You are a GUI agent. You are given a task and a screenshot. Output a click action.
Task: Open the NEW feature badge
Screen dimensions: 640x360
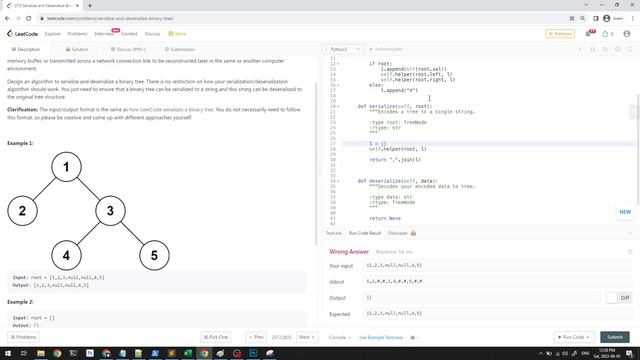click(625, 212)
